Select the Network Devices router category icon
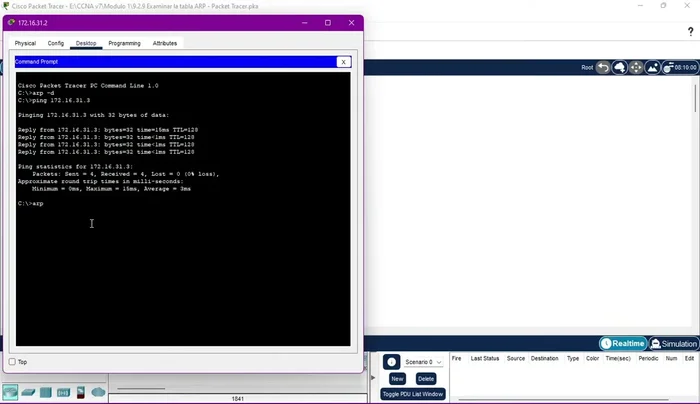This screenshot has height=404, width=700. coord(11,392)
